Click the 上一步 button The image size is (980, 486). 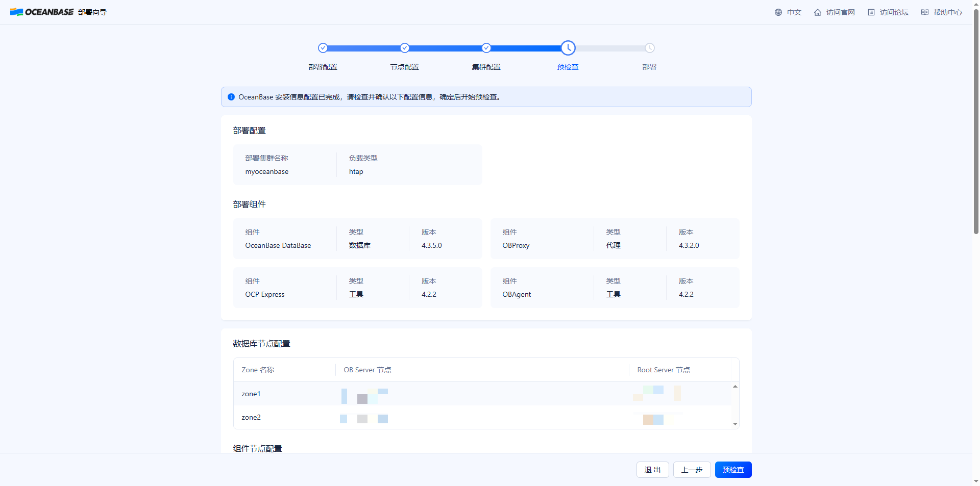coord(692,470)
